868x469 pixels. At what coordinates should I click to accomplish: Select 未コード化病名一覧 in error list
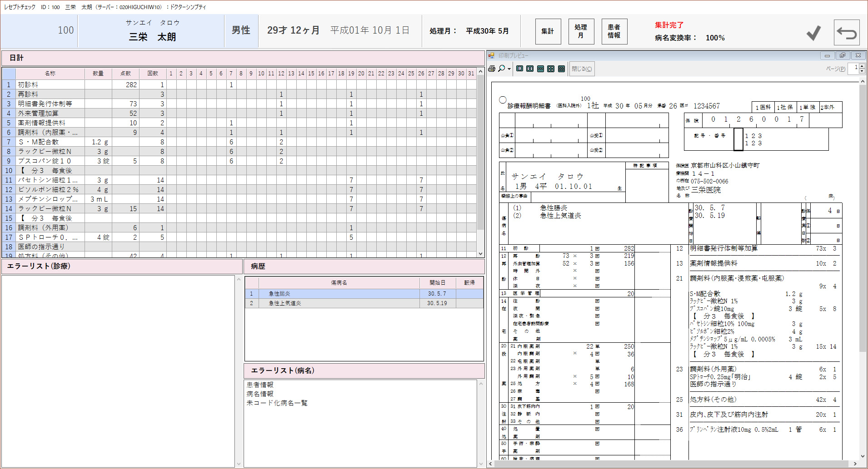(277, 403)
